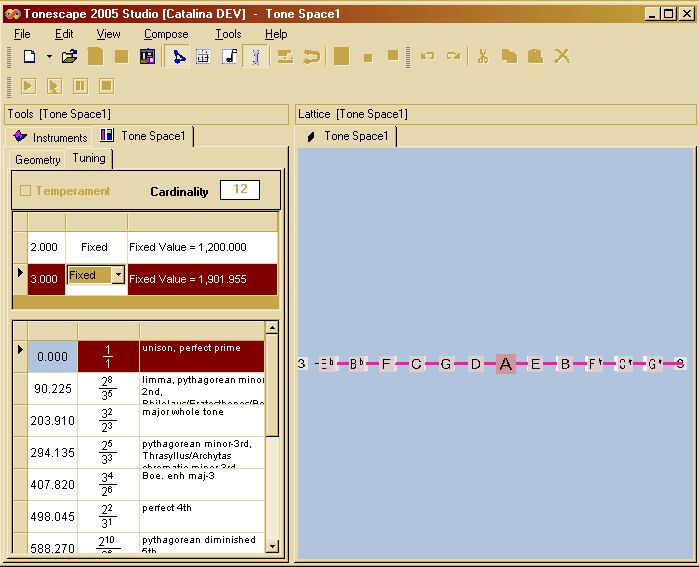Screen dimensions: 699x567
Task: Open the View menu
Action: coord(108,34)
